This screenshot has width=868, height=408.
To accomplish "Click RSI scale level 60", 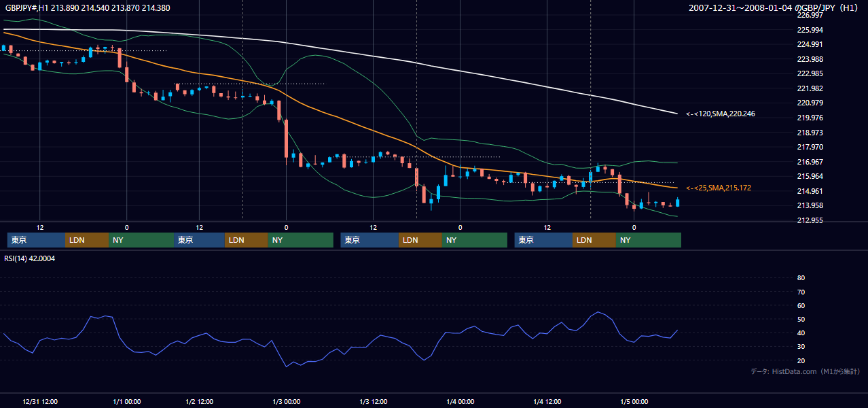I will (x=801, y=305).
